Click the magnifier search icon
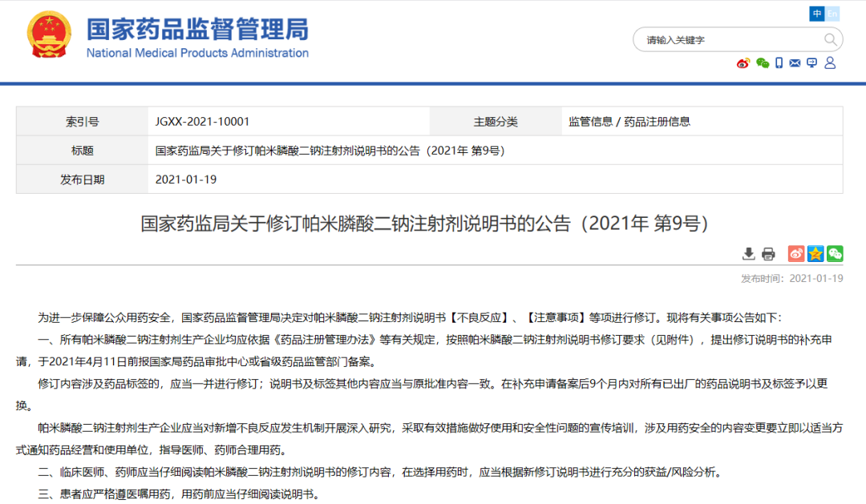866x504 pixels. [830, 39]
